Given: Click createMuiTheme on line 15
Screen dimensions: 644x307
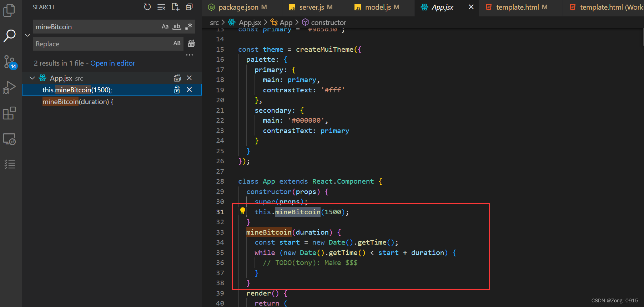Looking at the screenshot, I should pos(324,50).
